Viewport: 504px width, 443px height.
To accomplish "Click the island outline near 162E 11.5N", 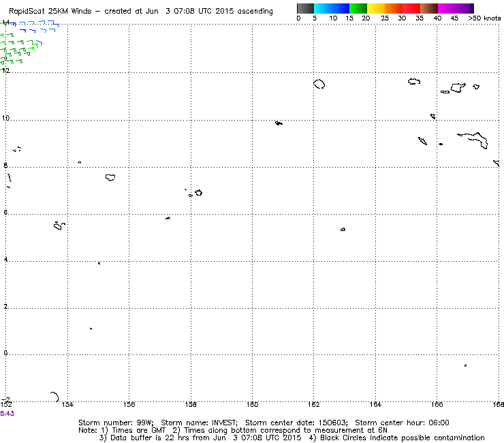I will 319,84.
